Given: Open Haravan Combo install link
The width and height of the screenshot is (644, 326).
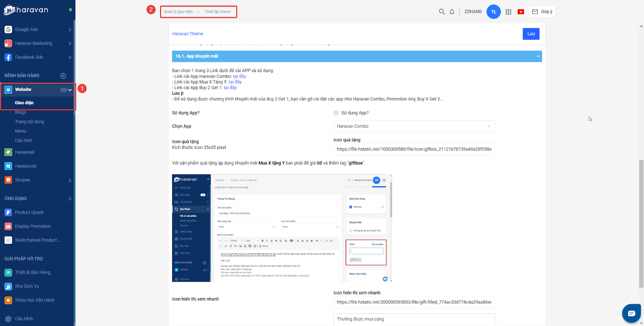Looking at the screenshot, I should point(239,76).
